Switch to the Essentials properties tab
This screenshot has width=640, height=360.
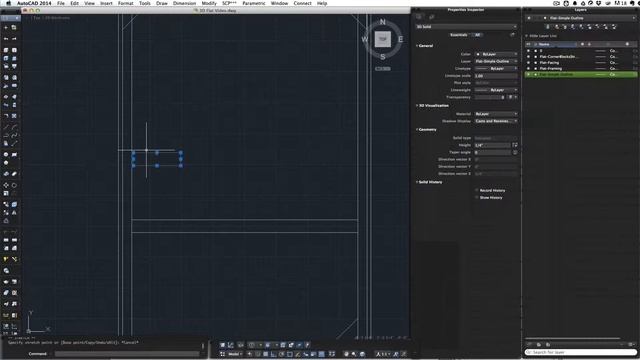click(458, 35)
